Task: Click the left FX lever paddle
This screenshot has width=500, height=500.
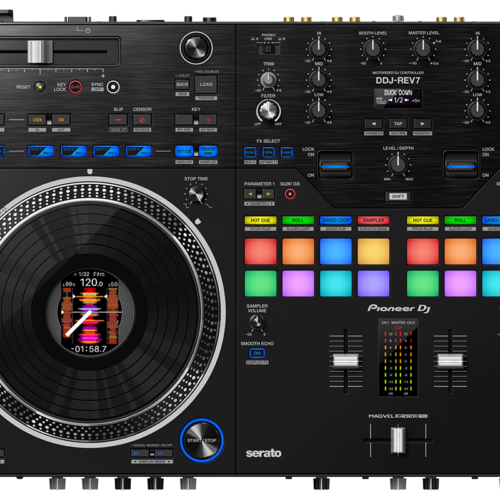Action: click(335, 165)
